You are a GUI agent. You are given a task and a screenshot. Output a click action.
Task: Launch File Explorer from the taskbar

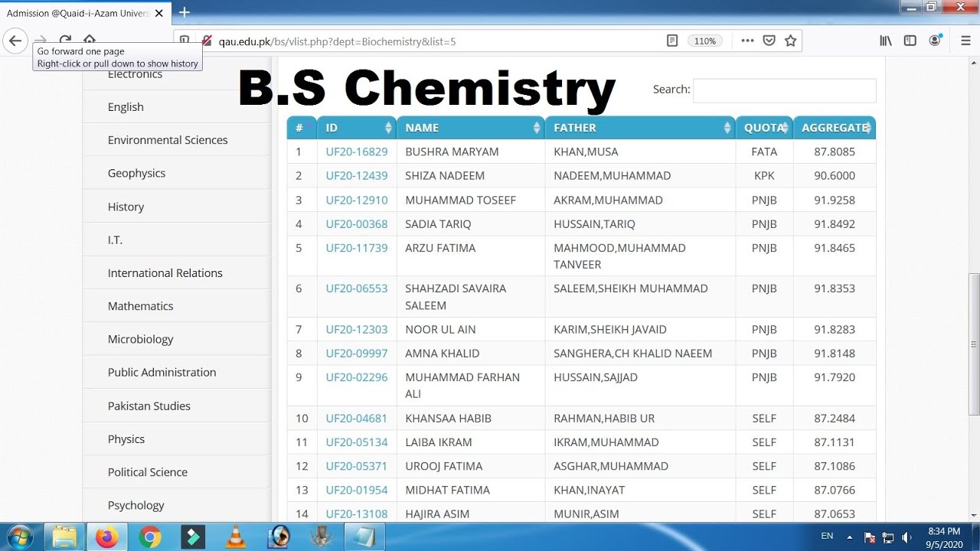64,537
